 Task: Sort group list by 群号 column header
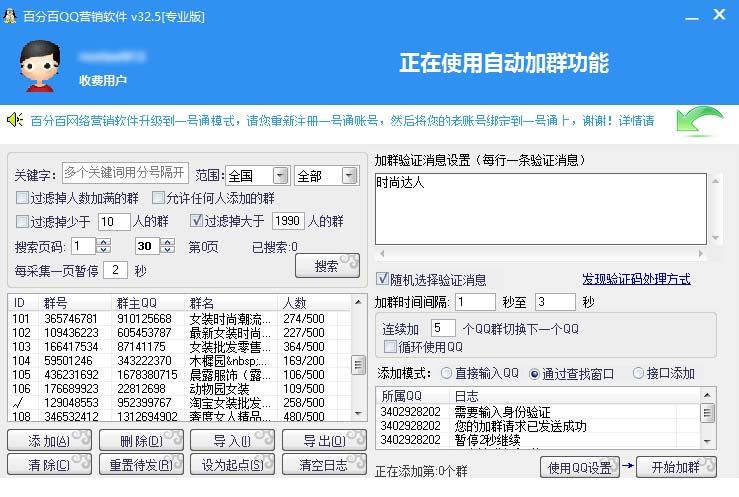point(74,302)
